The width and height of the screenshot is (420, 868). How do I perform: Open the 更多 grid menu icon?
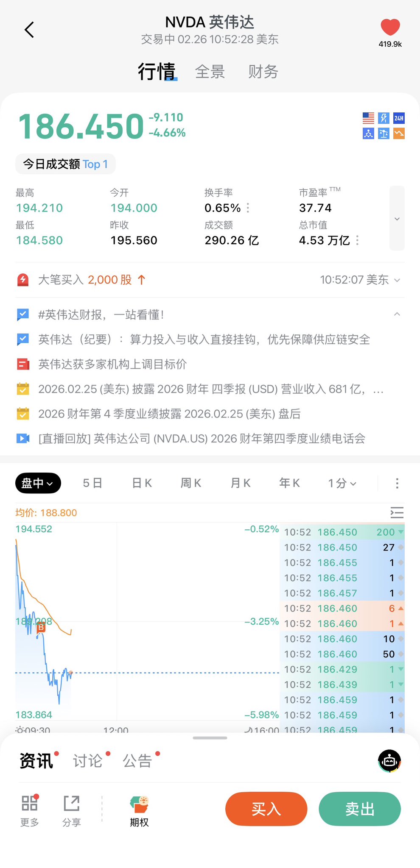pyautogui.click(x=30, y=810)
